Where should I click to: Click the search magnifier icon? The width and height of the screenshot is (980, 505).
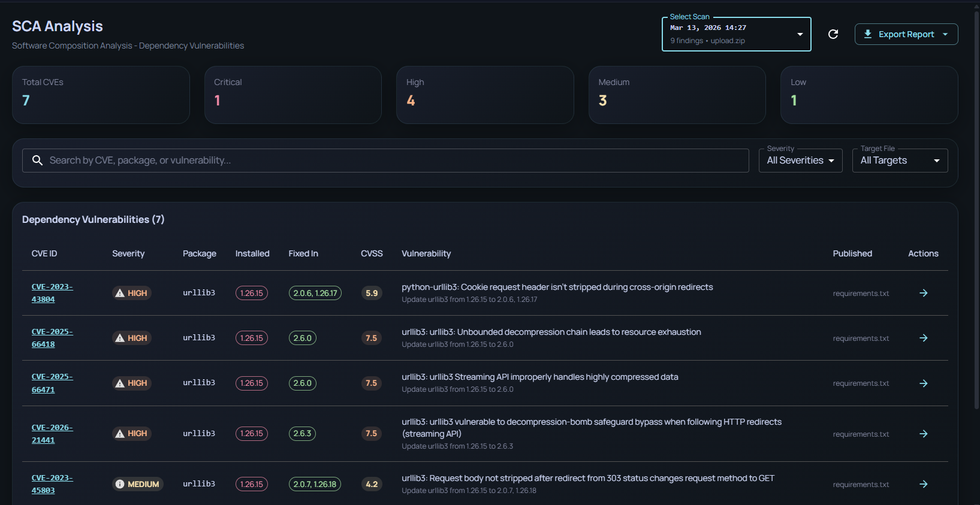click(x=37, y=161)
